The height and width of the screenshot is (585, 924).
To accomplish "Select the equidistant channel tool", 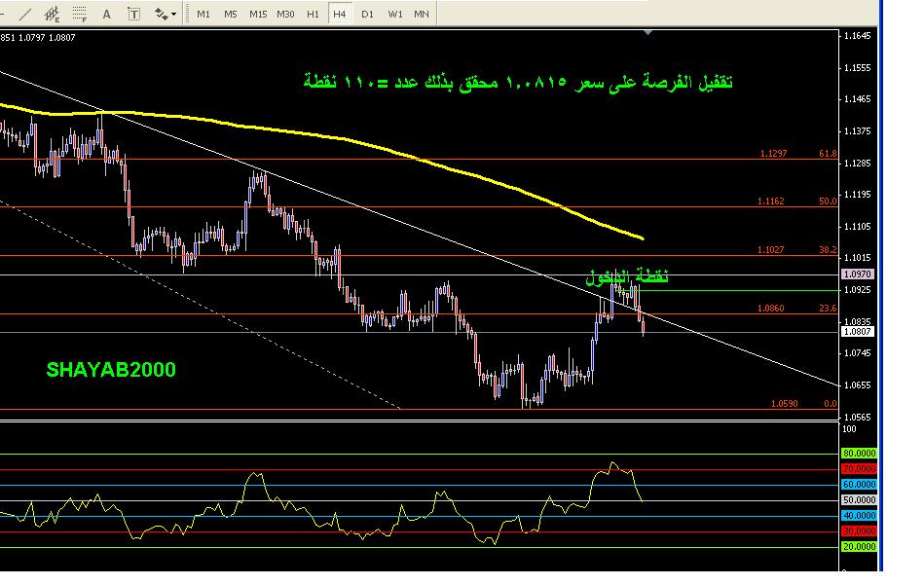I will 51,14.
